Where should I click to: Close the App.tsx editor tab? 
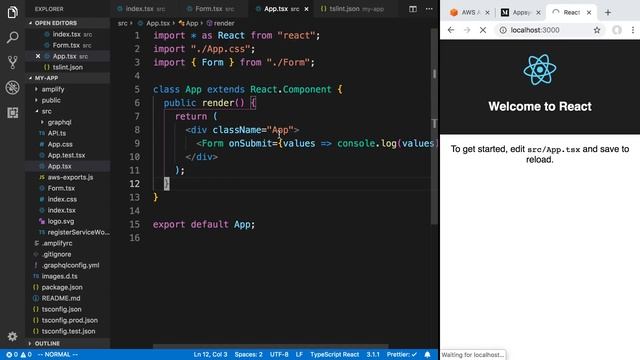[x=307, y=9]
